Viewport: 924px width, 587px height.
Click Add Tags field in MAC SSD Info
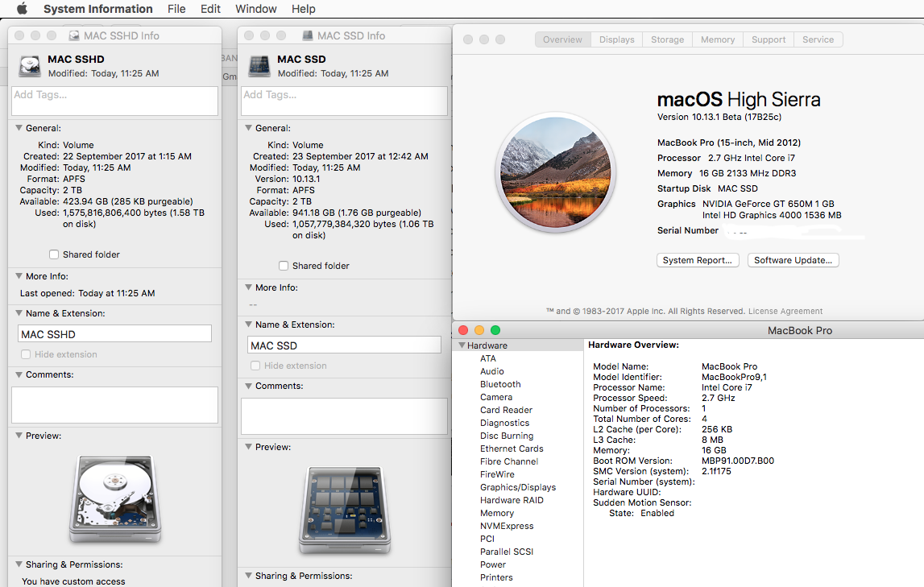344,101
